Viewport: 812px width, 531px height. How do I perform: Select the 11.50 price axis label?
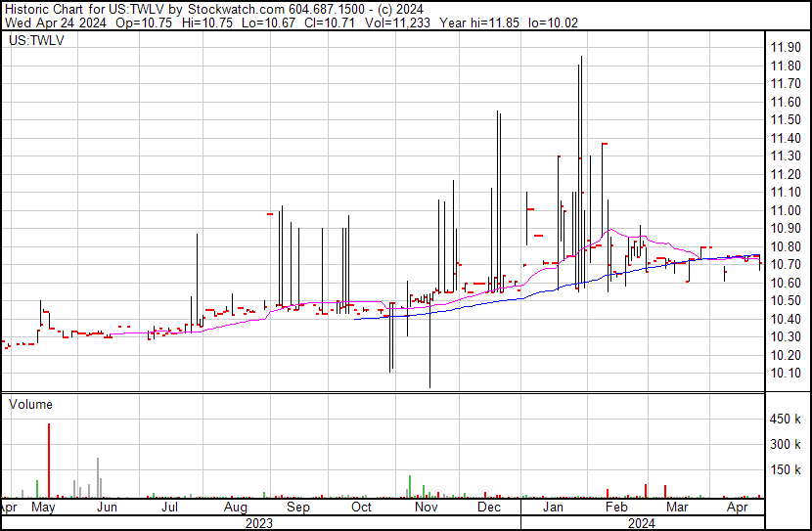point(786,119)
